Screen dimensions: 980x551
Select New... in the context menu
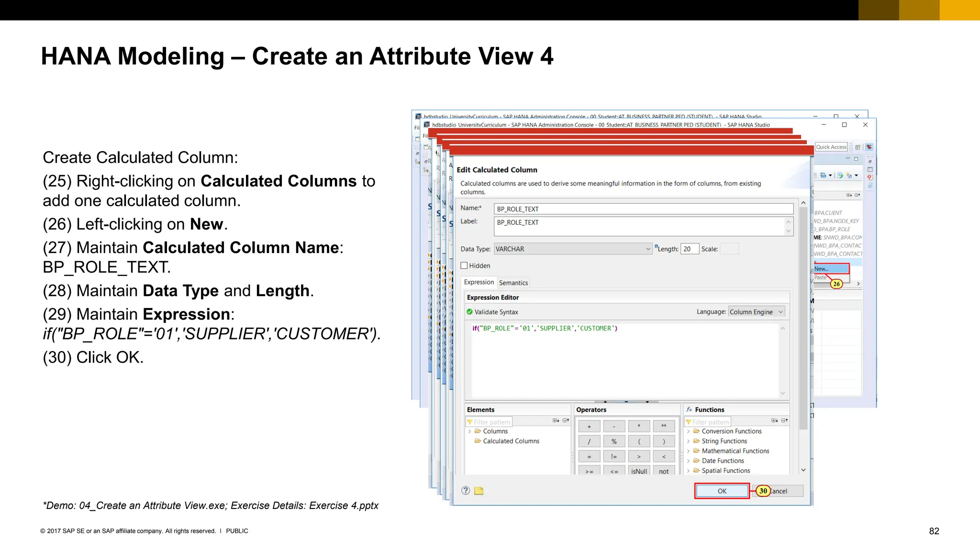(x=831, y=269)
